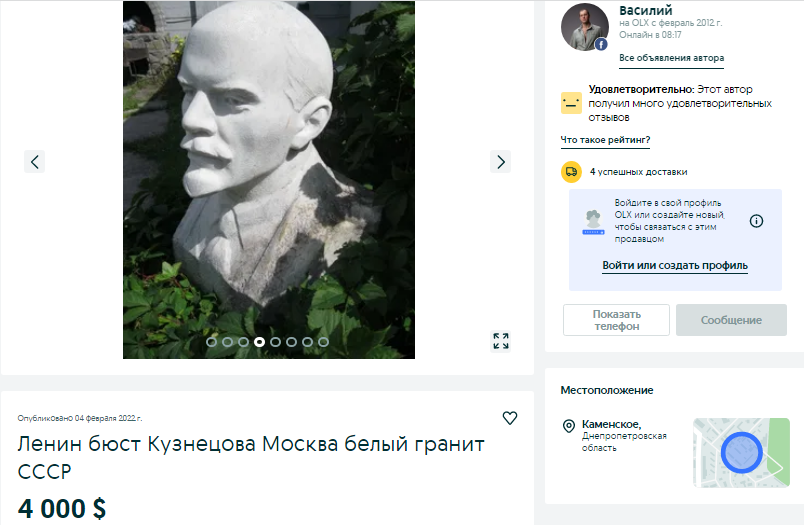Image resolution: width=804 pixels, height=525 pixels.
Task: Open Все объявления автора link
Action: (671, 58)
